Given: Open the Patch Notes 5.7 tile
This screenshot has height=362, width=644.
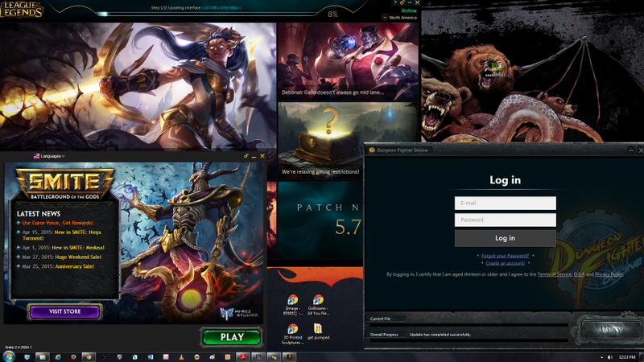Looking at the screenshot, I should coord(320,220).
